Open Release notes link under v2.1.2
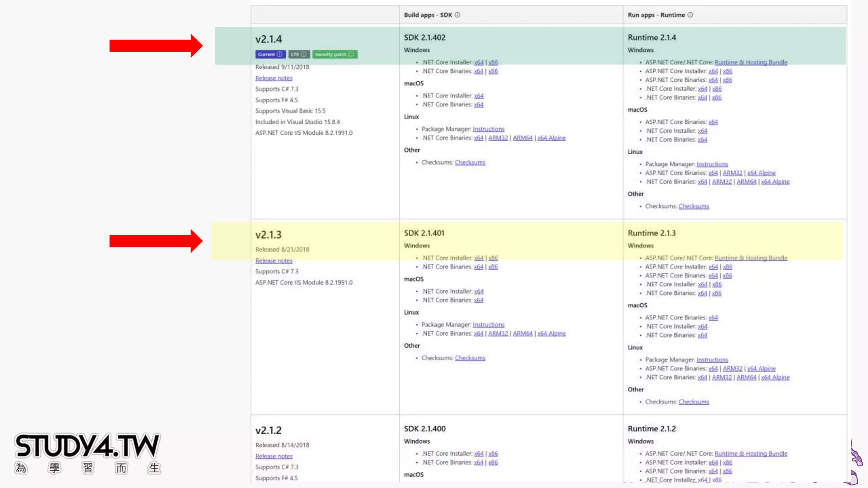The image size is (868, 488). 274,456
